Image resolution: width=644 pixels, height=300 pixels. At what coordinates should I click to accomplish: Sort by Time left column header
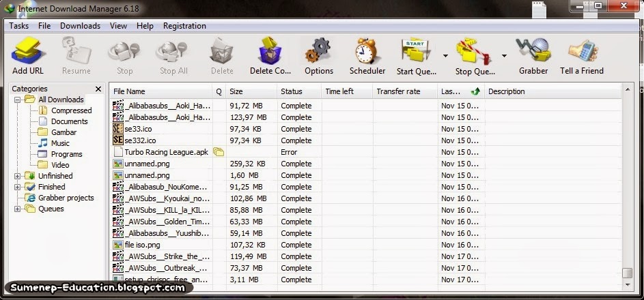click(x=347, y=91)
